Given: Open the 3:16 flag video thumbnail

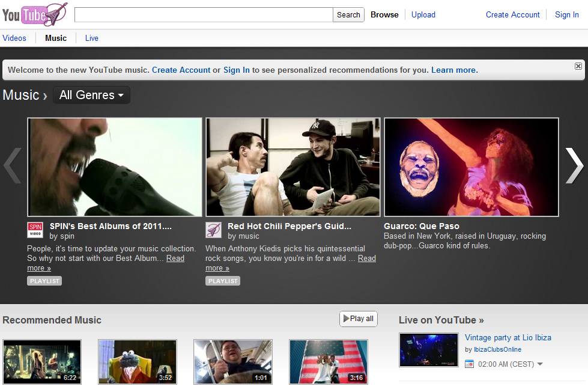Looking at the screenshot, I should click(329, 362).
